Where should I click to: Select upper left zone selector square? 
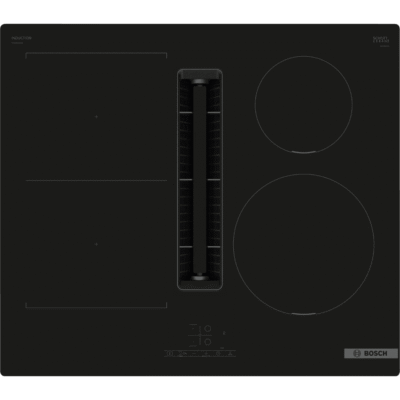click(193, 329)
